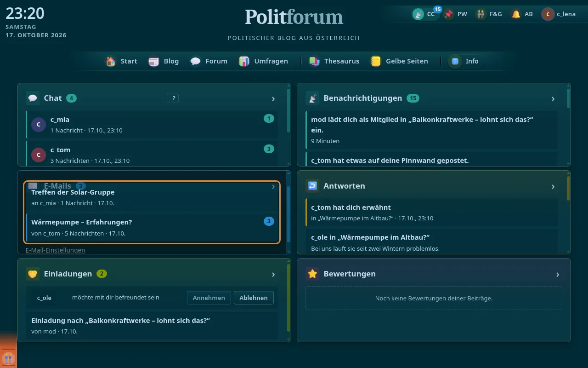Open the Forum menu item

(x=209, y=61)
